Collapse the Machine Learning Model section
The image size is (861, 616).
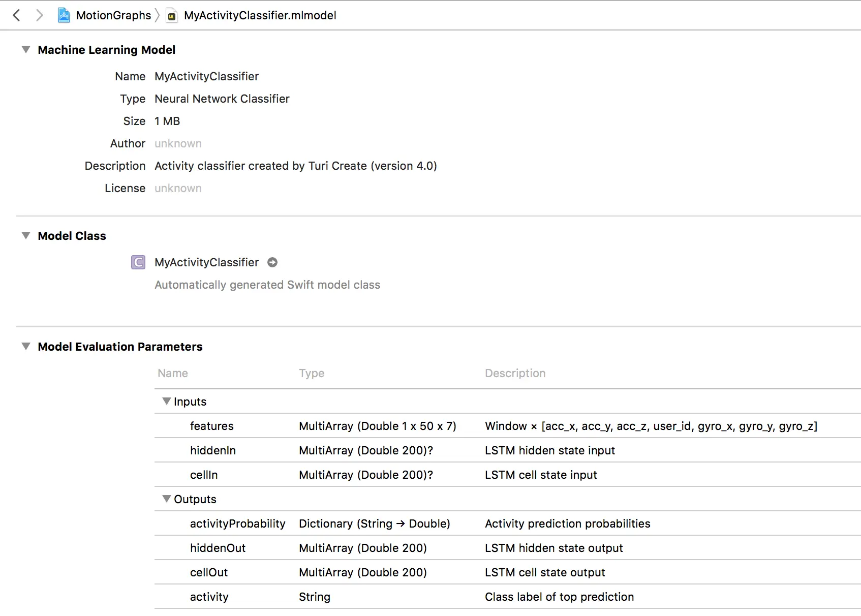[x=26, y=50]
